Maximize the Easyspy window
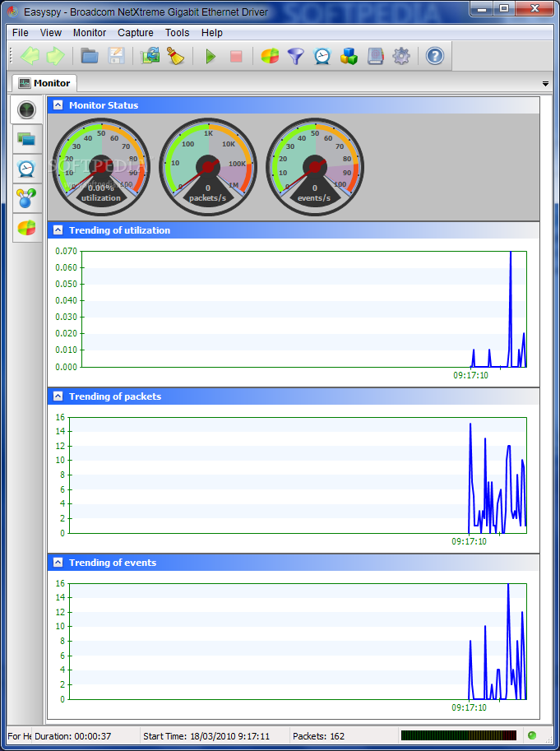The width and height of the screenshot is (560, 751). tap(504, 8)
